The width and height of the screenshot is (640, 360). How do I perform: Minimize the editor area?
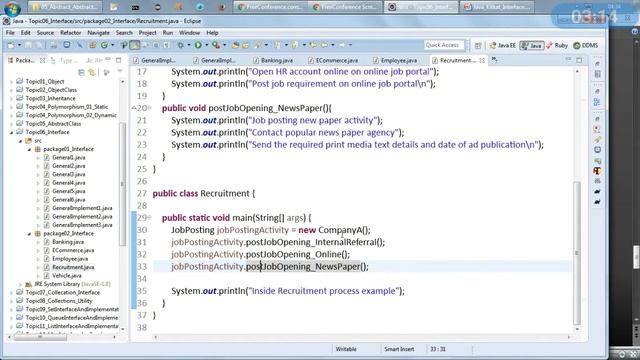tap(568, 60)
